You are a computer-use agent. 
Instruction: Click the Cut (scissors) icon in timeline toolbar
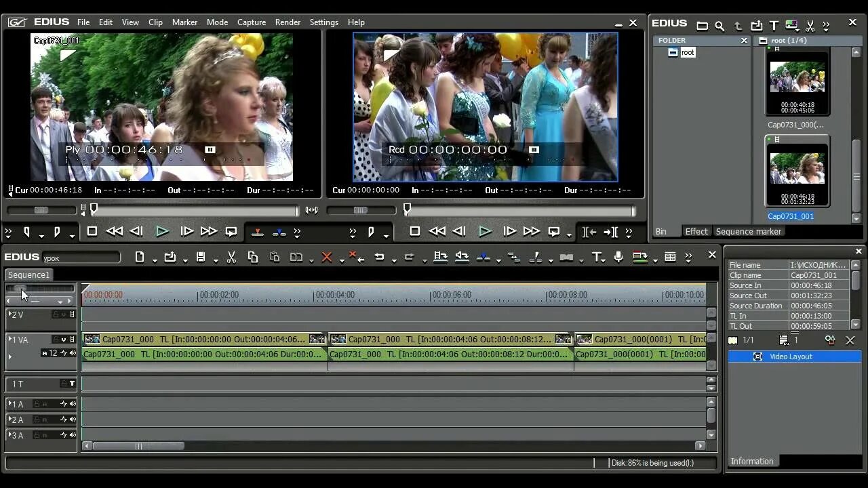tap(231, 258)
